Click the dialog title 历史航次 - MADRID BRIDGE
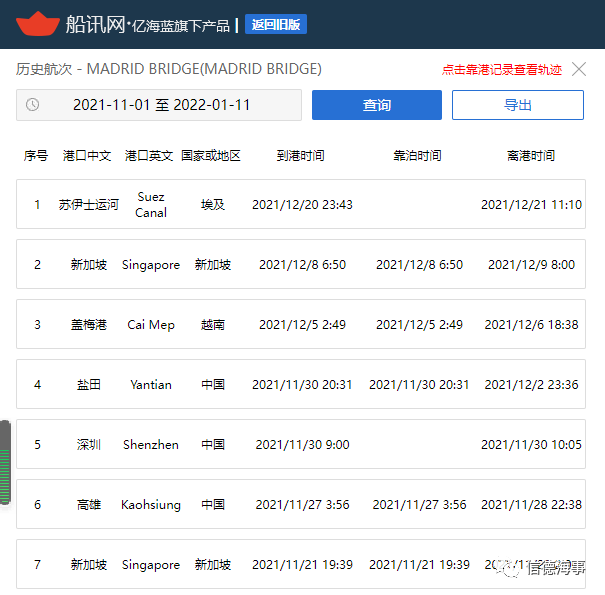Image resolution: width=605 pixels, height=595 pixels. (169, 69)
